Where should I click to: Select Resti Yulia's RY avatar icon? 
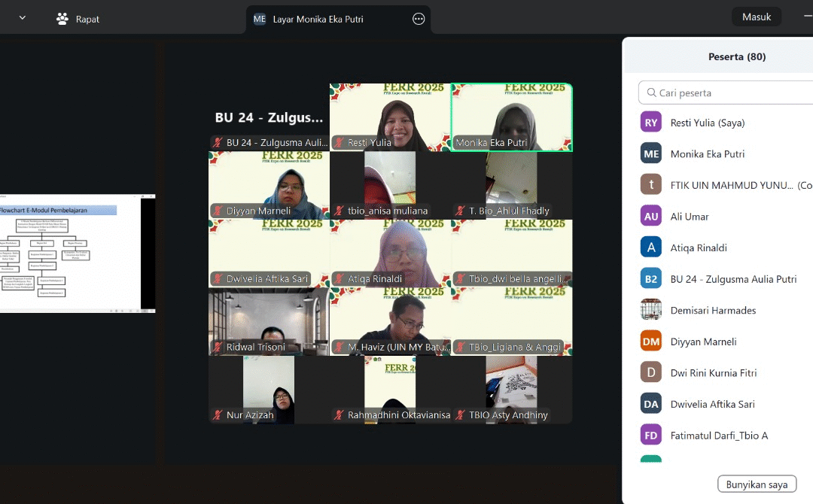click(x=651, y=123)
